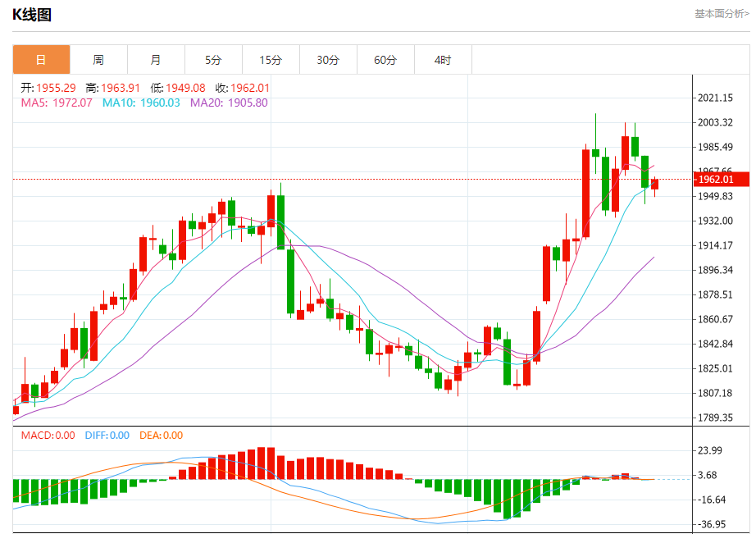Click the 1842.84 price axis label
The image size is (756, 534).
point(716,344)
